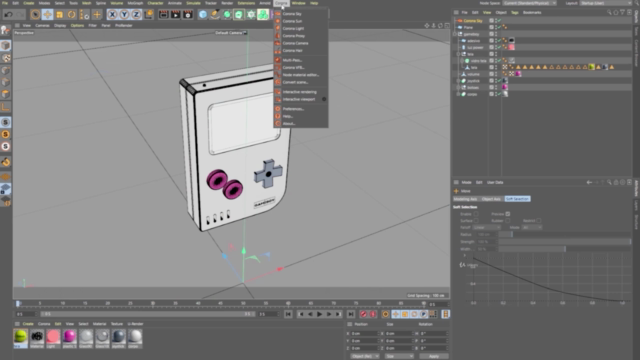Toggle the Preview checkbox
The image size is (640, 360).
tap(507, 214)
